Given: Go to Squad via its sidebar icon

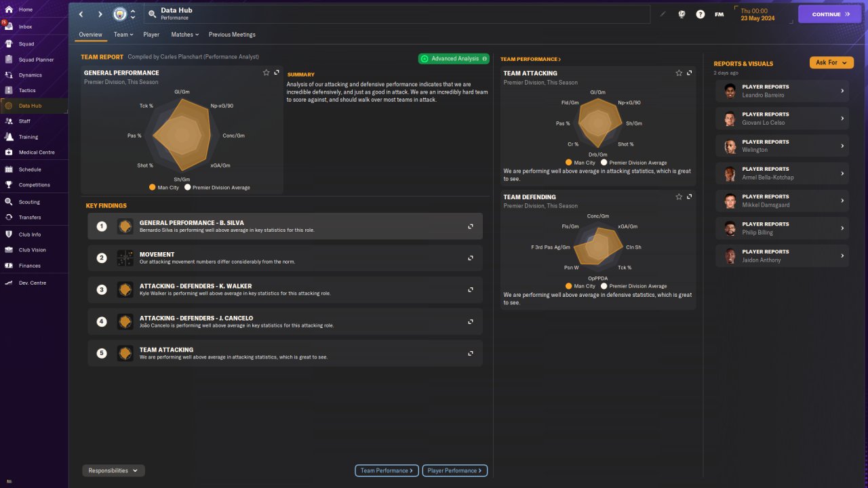Looking at the screenshot, I should (9, 43).
